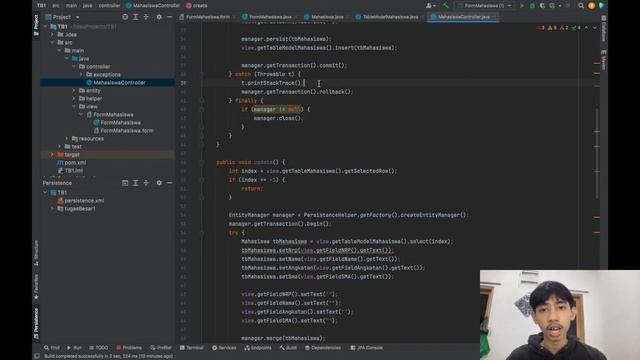Open the Terminal tool window
The height and width of the screenshot is (360, 640).
point(191,348)
